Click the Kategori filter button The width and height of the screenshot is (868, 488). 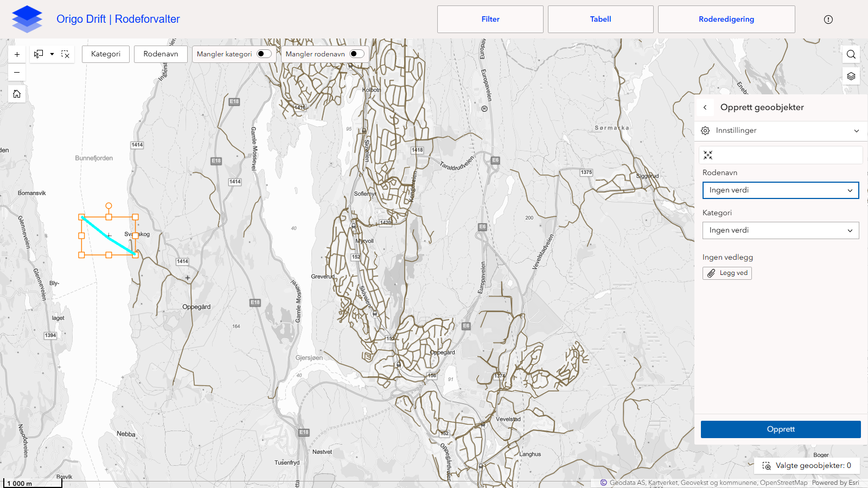coord(106,54)
